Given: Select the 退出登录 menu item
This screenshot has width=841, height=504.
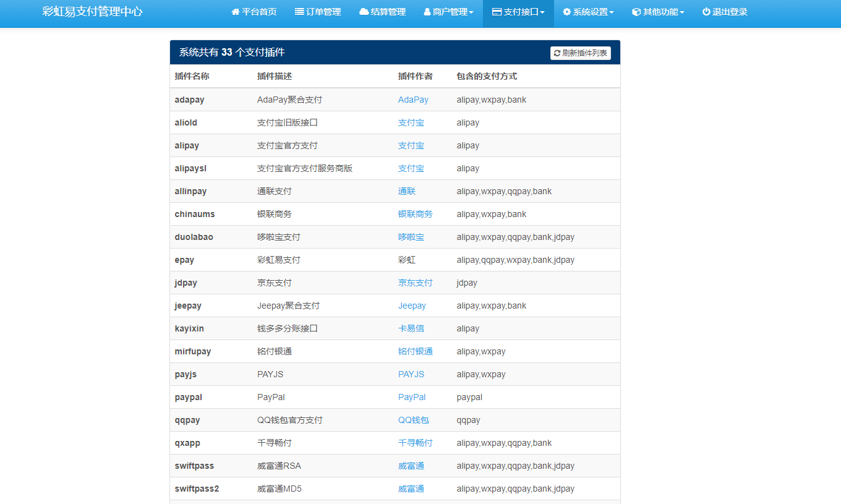Looking at the screenshot, I should click(725, 12).
